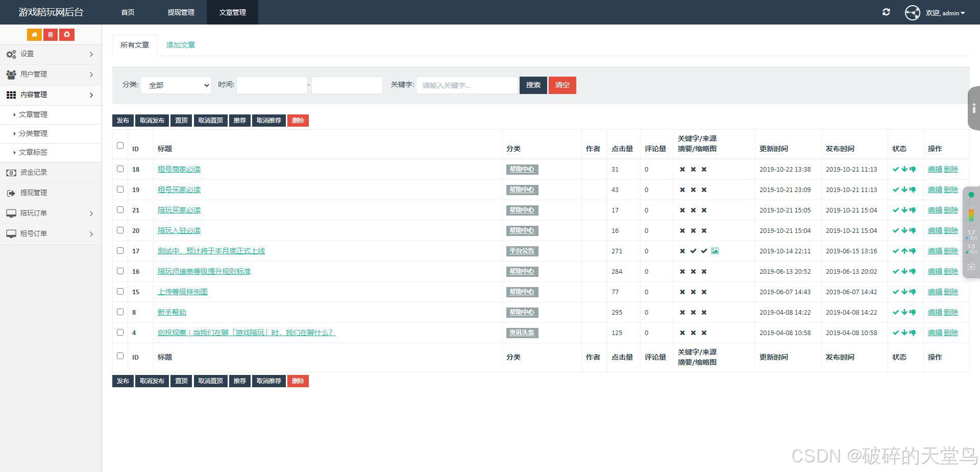
Task: Click 删除 link for article 上传等级样例图
Action: (951, 292)
